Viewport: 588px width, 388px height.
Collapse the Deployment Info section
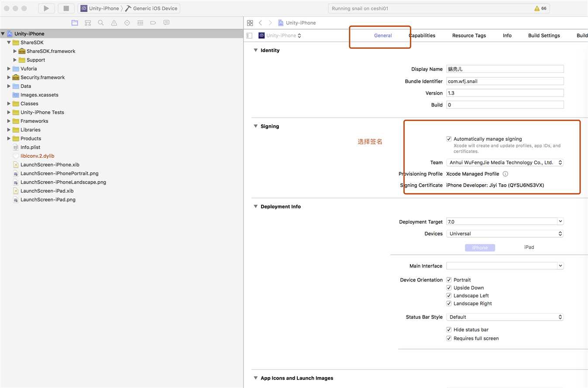(x=256, y=206)
